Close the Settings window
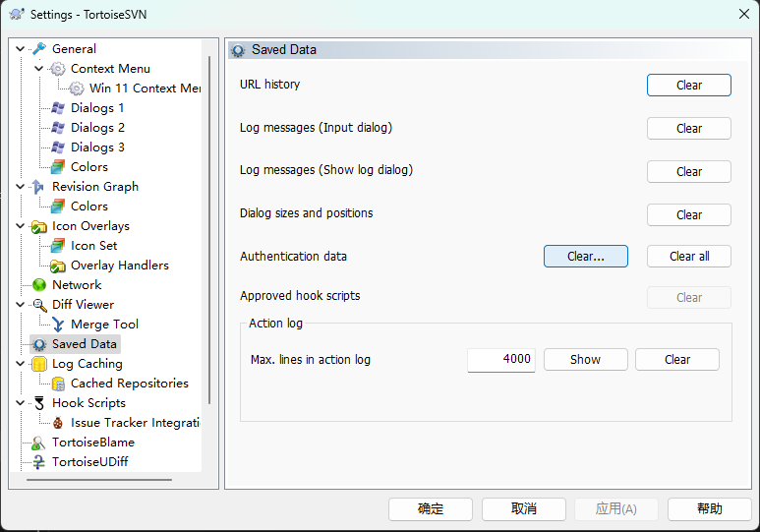Screen dimensions: 760x532 (x=744, y=14)
